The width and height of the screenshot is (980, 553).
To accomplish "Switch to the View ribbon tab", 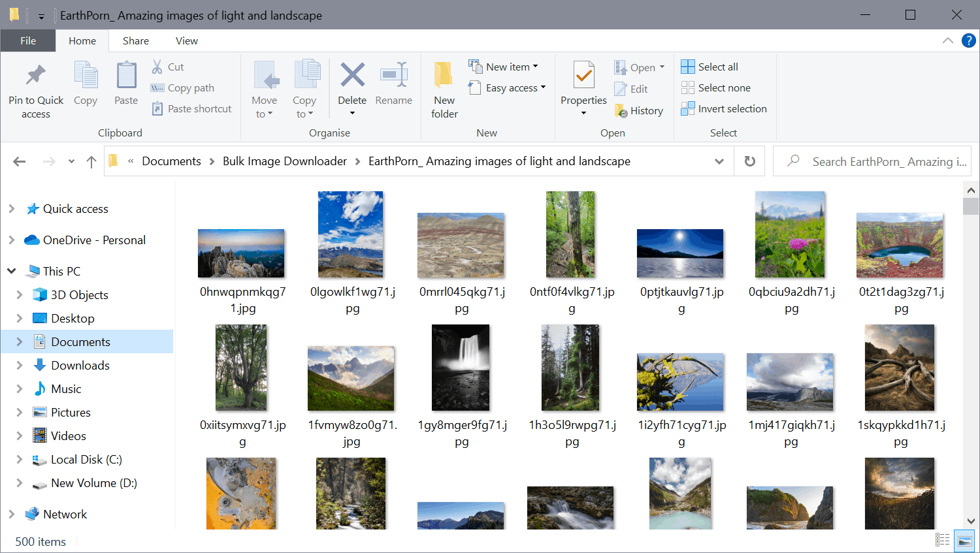I will [x=187, y=40].
